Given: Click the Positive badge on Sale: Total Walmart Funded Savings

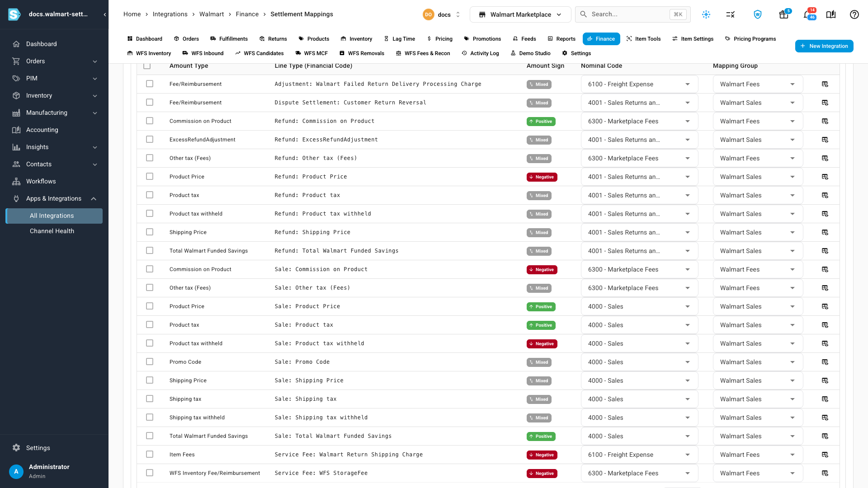Looking at the screenshot, I should coord(541,436).
